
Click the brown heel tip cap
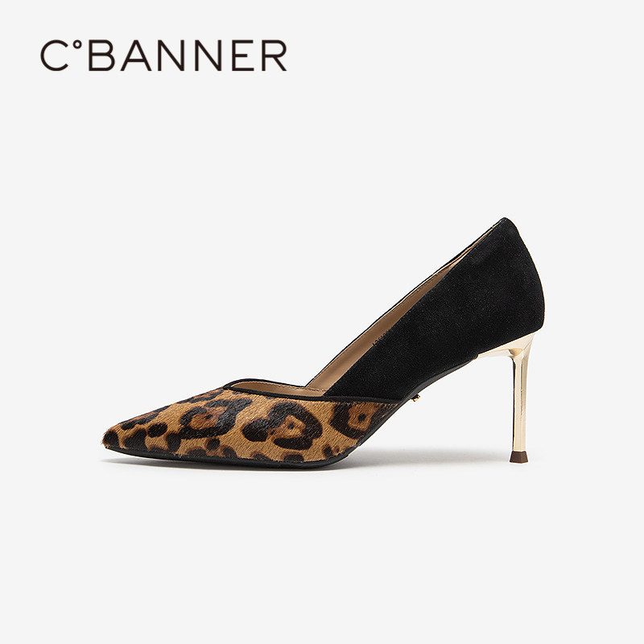tap(518, 457)
